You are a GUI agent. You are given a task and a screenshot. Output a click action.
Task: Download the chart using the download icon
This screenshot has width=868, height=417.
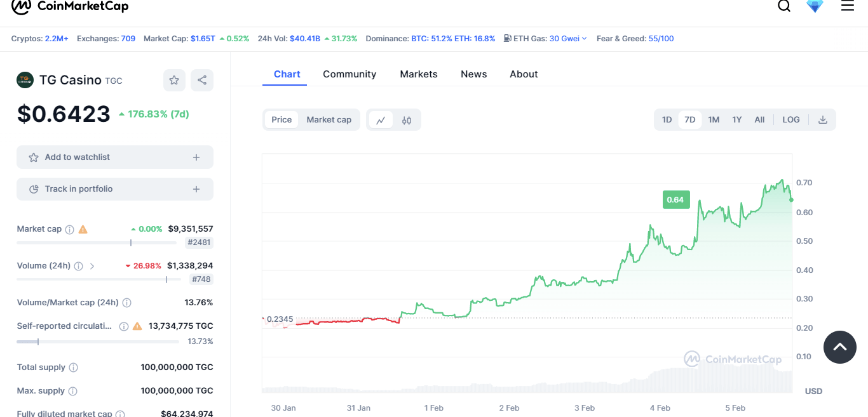point(823,120)
